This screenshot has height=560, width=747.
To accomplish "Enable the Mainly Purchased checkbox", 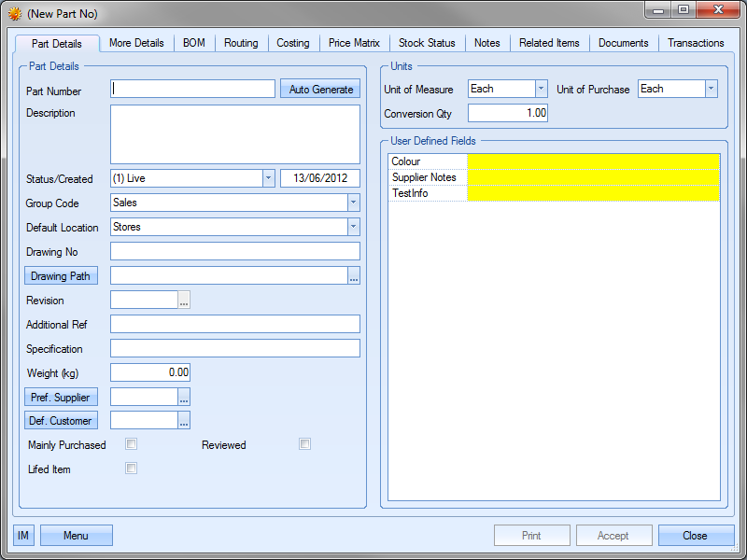I will (x=132, y=444).
